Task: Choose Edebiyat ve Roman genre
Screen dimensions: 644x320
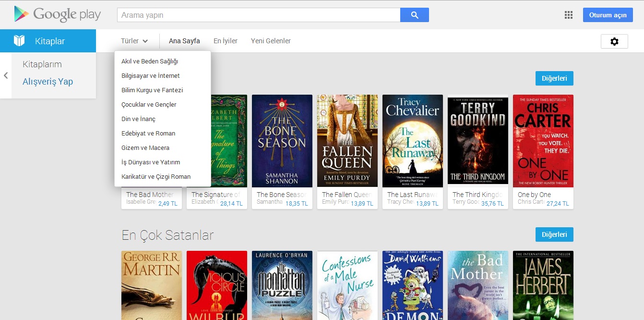Action: 163,134
